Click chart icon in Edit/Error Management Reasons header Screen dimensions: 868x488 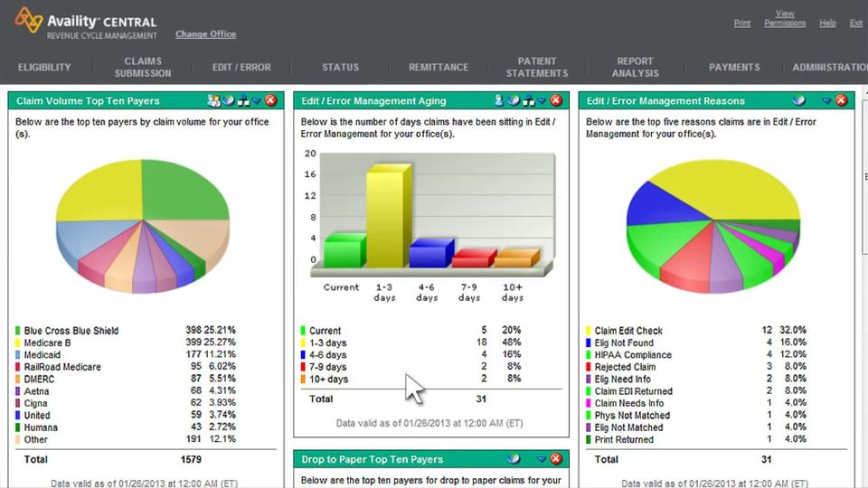coord(798,100)
